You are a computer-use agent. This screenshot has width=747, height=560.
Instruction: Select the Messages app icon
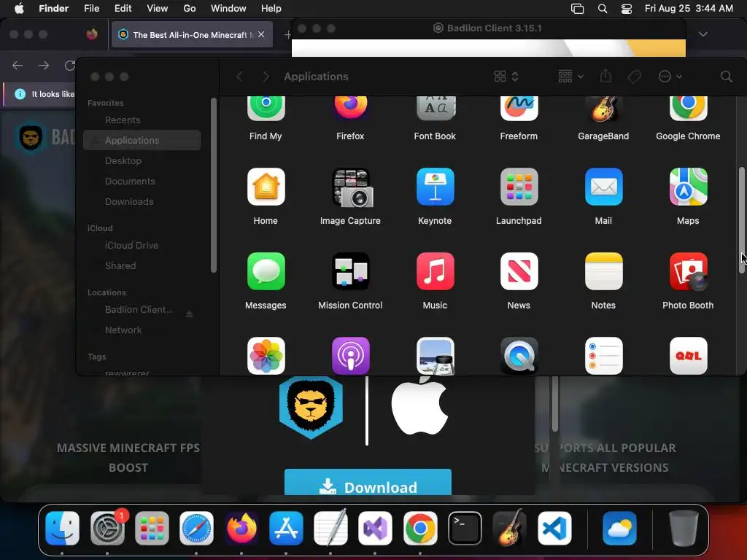(266, 271)
